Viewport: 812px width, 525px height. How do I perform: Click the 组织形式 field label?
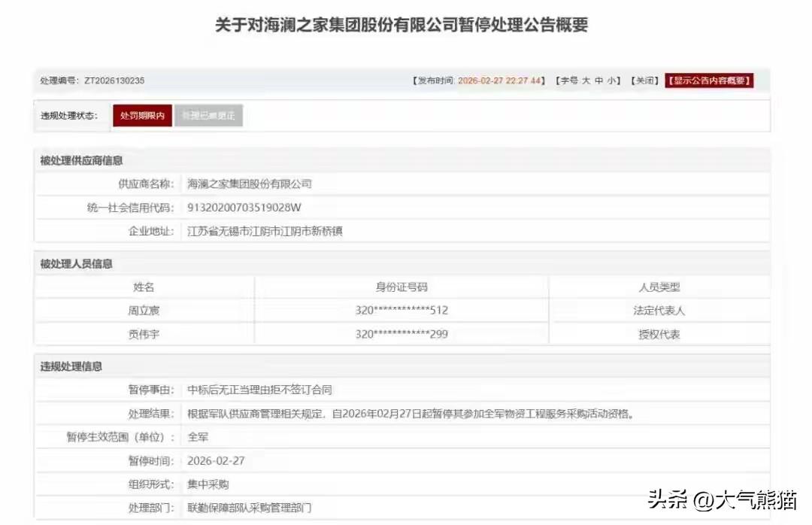(x=152, y=484)
